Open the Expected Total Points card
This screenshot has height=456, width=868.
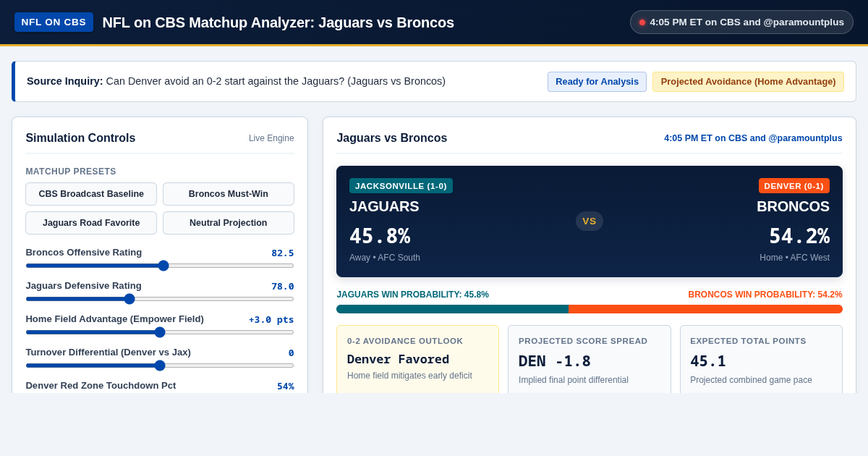761,360
